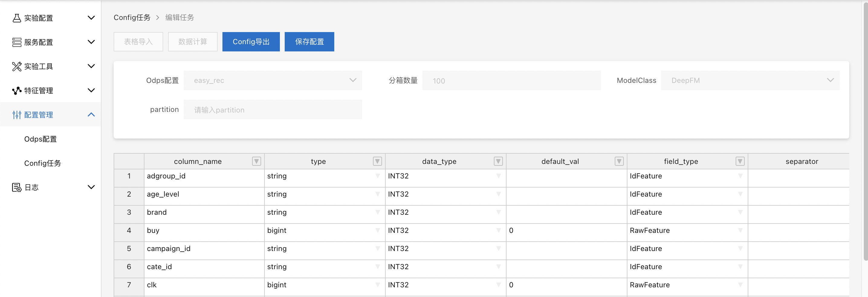
Task: Open the 特征管理 sidebar menu
Action: tap(50, 91)
